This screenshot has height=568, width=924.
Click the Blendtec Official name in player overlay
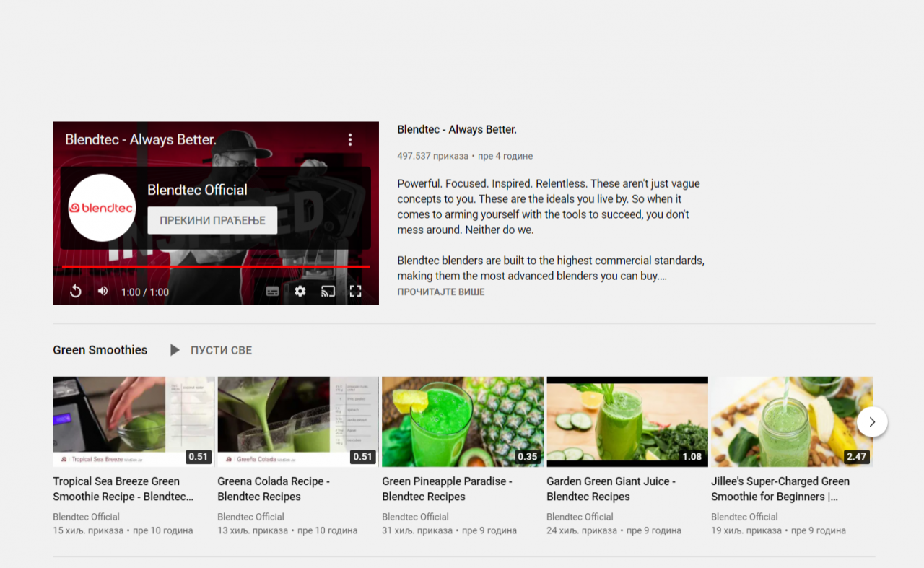click(x=197, y=190)
